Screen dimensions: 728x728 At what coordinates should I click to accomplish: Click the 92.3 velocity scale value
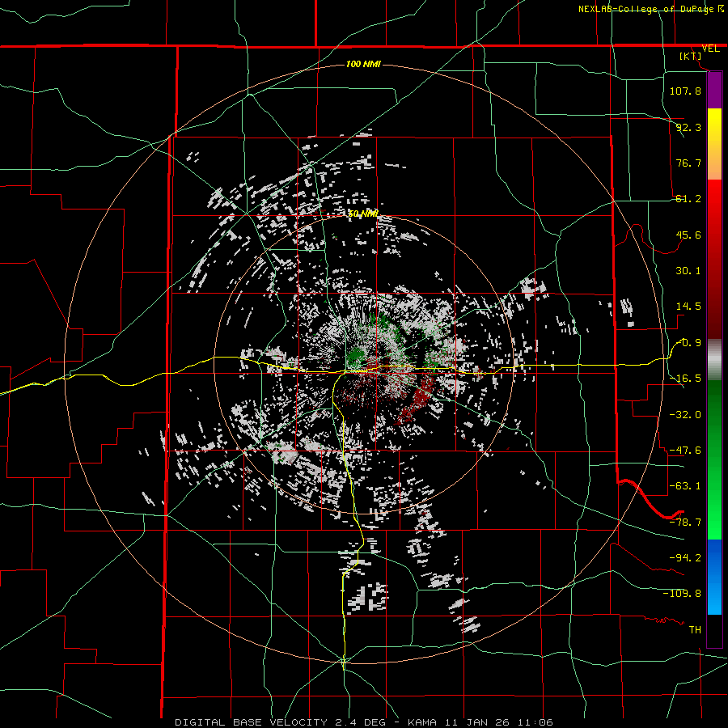click(x=688, y=127)
